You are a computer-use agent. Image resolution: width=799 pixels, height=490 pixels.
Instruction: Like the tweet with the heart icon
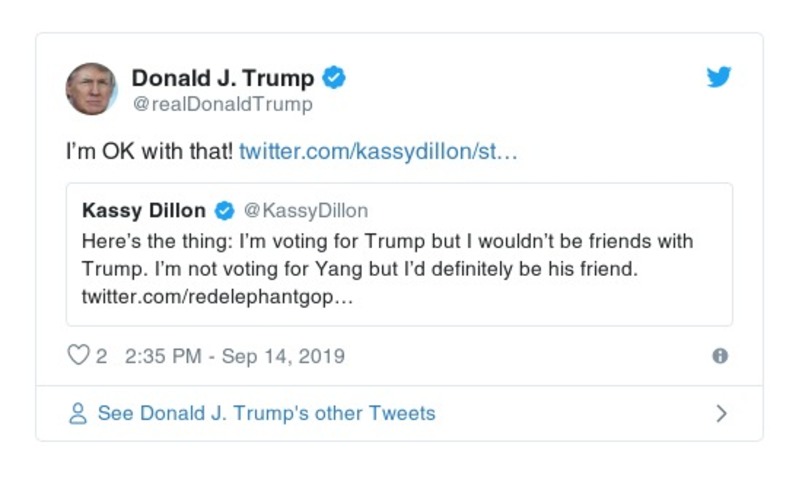[78, 356]
